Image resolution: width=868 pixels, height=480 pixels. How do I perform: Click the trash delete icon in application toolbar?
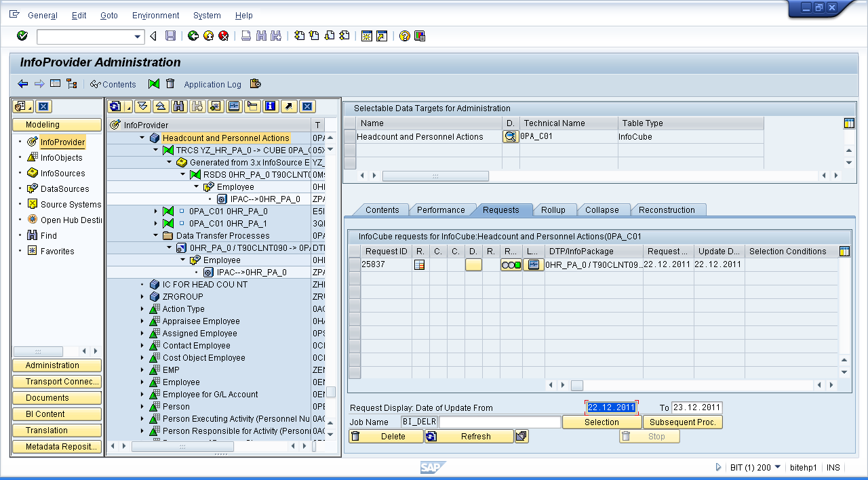coord(170,84)
